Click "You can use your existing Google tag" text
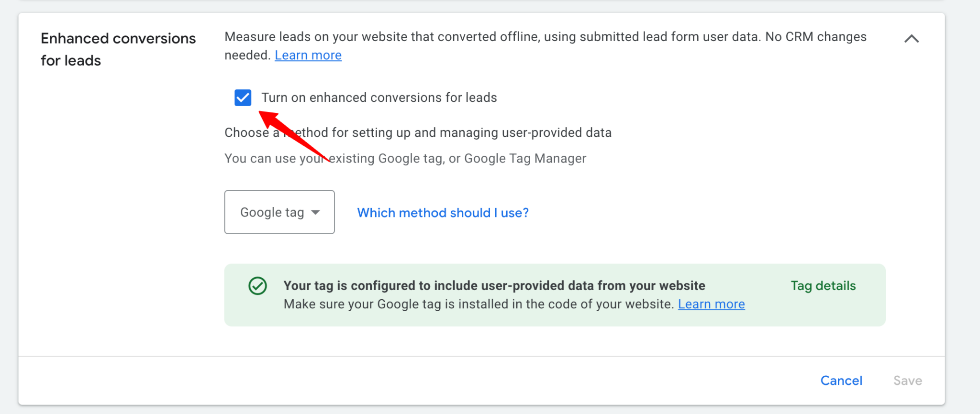Image resolution: width=980 pixels, height=414 pixels. (x=405, y=158)
